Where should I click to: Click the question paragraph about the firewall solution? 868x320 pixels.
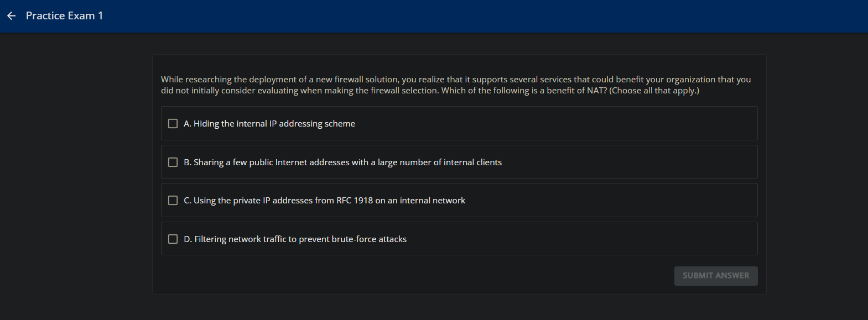[x=456, y=85]
